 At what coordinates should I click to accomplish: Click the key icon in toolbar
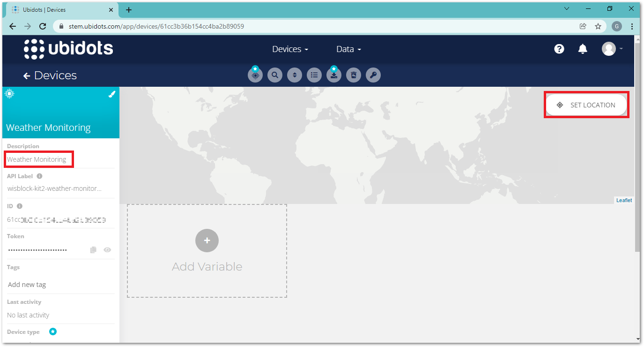pos(373,75)
